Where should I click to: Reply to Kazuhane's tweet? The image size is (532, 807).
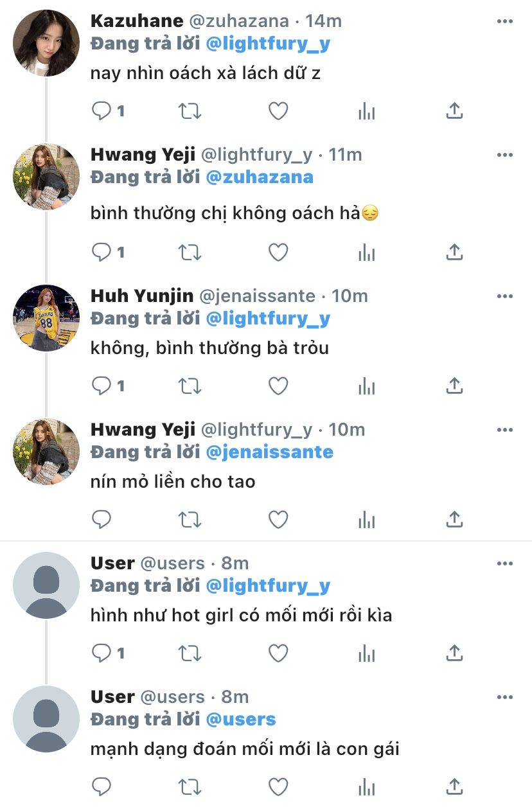click(x=102, y=111)
